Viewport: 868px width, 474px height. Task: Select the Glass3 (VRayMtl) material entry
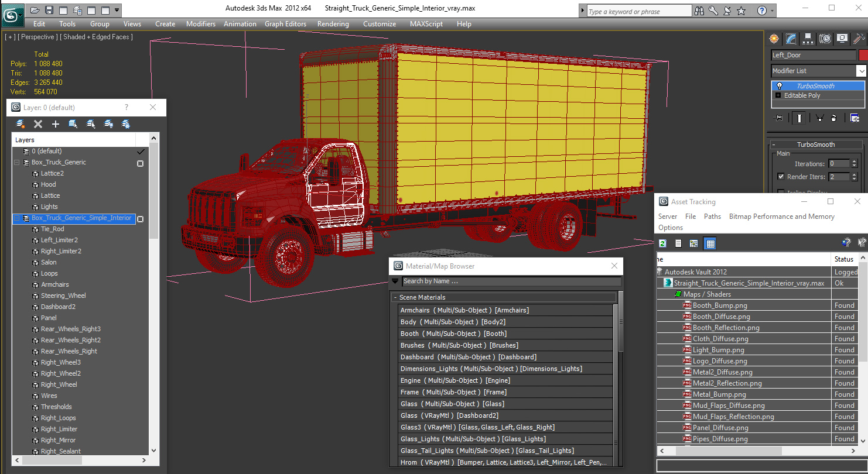(505, 427)
